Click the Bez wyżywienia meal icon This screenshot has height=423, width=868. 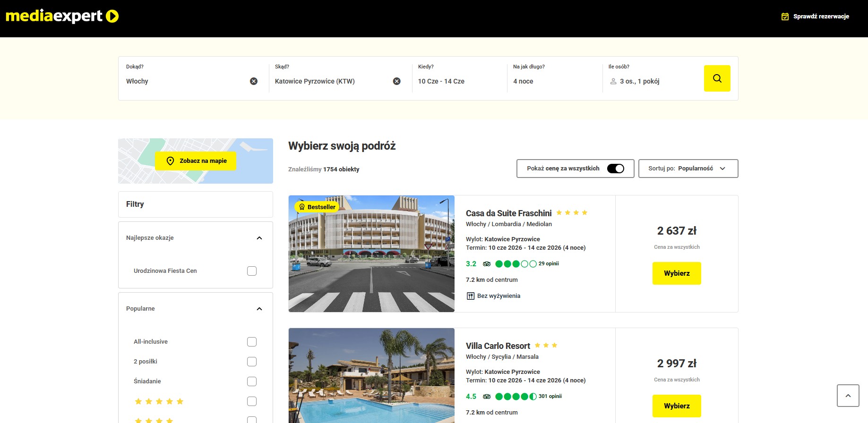(x=471, y=296)
